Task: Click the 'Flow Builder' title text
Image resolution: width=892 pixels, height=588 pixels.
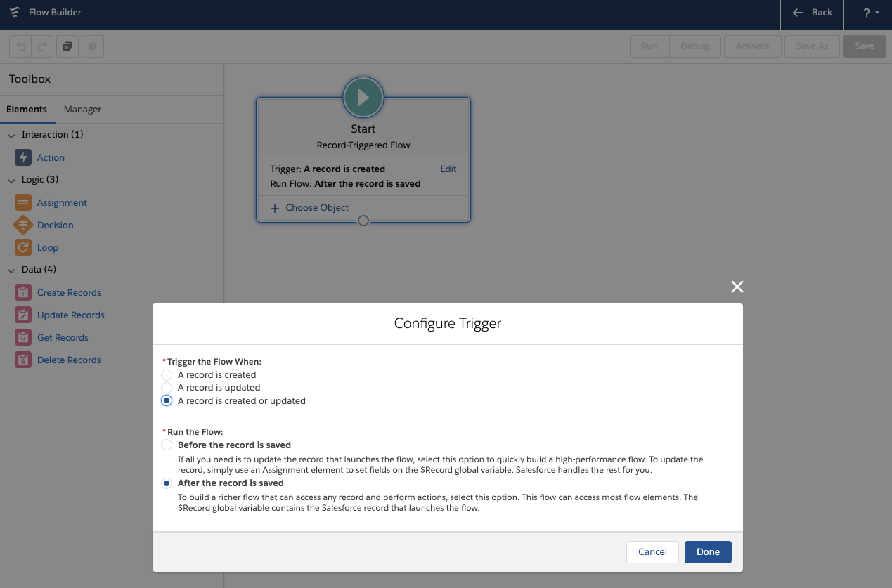Action: click(x=55, y=13)
